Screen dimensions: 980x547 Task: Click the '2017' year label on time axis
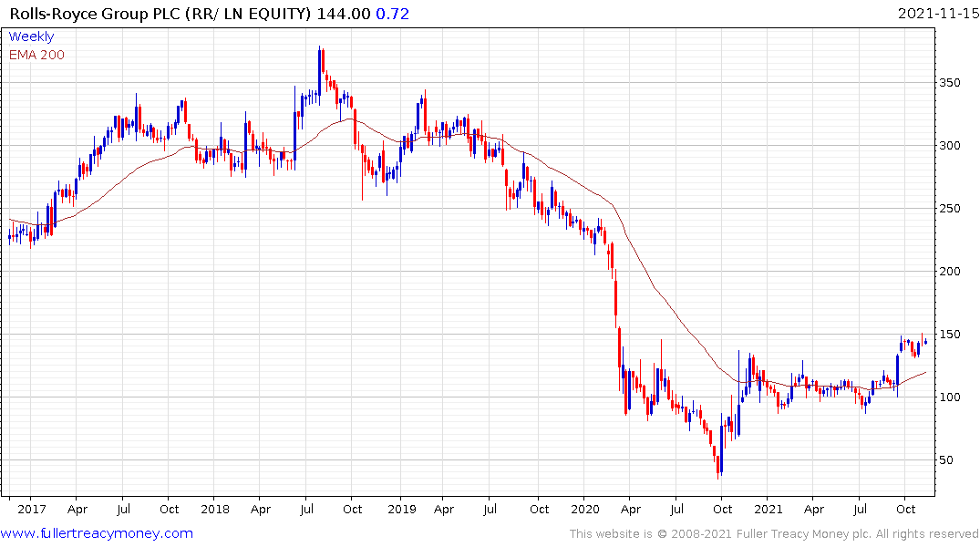click(x=31, y=509)
